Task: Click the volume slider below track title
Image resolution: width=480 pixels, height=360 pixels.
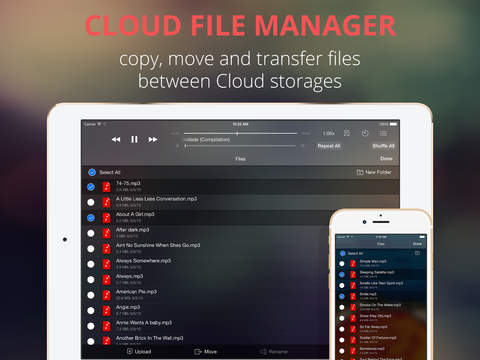Action: point(240,146)
